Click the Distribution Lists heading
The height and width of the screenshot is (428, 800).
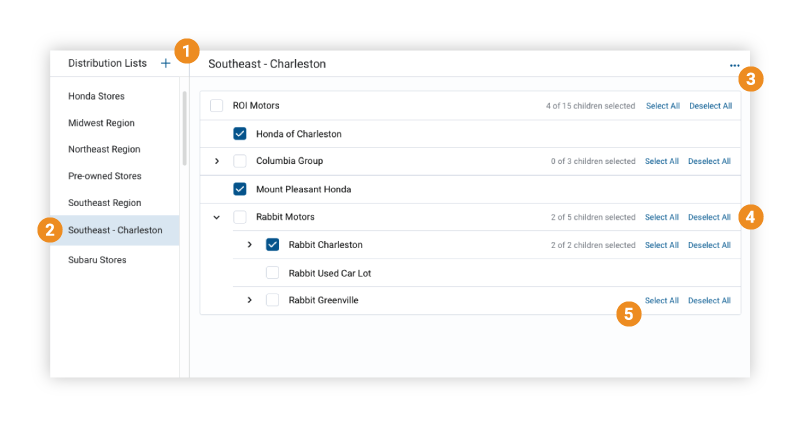pyautogui.click(x=107, y=63)
